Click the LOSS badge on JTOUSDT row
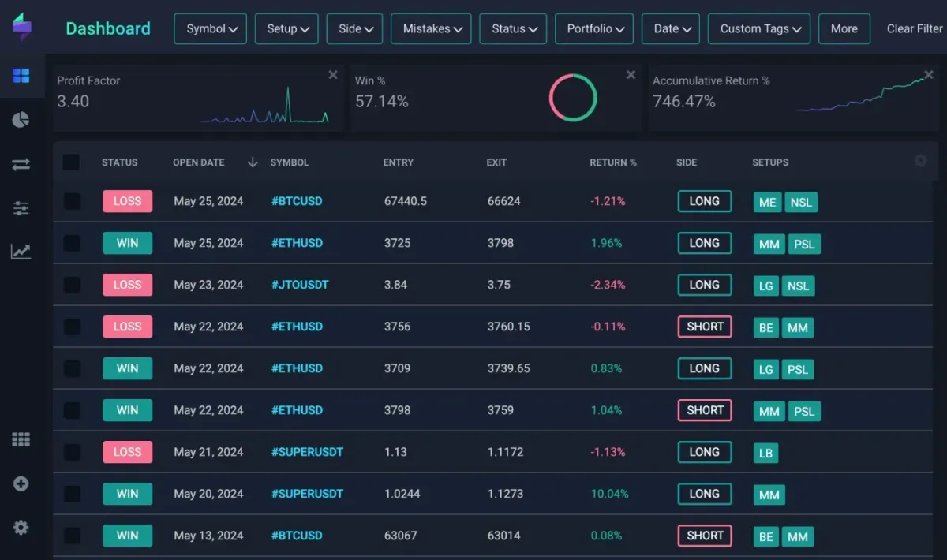 [127, 285]
